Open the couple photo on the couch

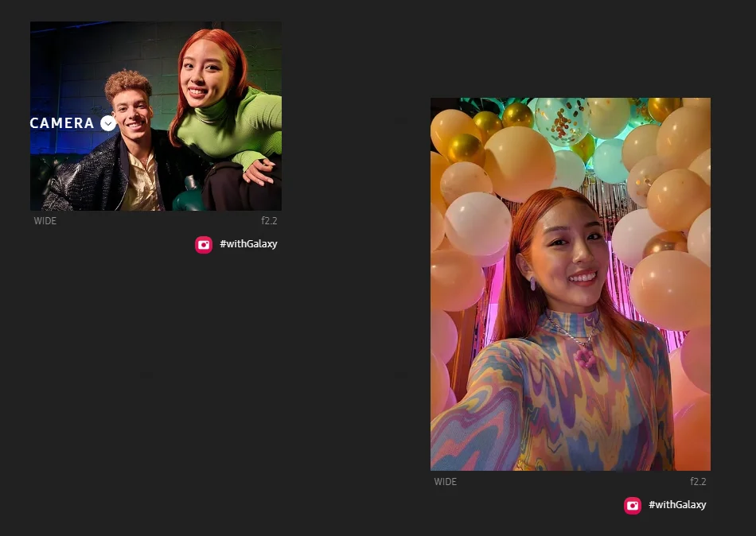(156, 115)
